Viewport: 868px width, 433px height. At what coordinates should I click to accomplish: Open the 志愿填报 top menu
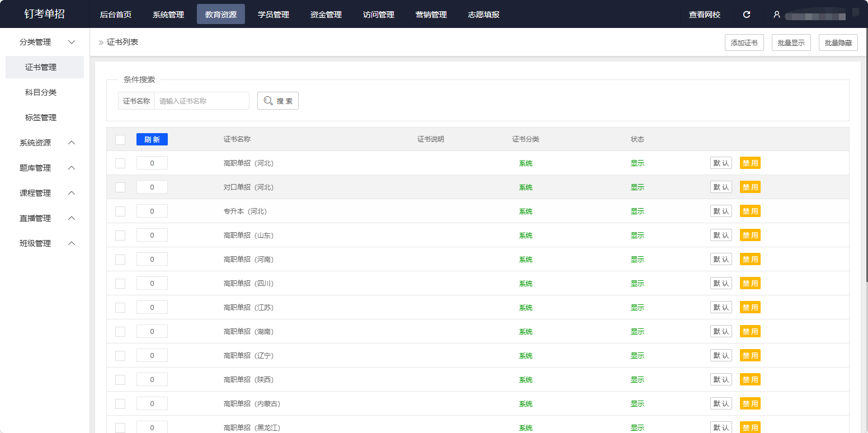484,15
